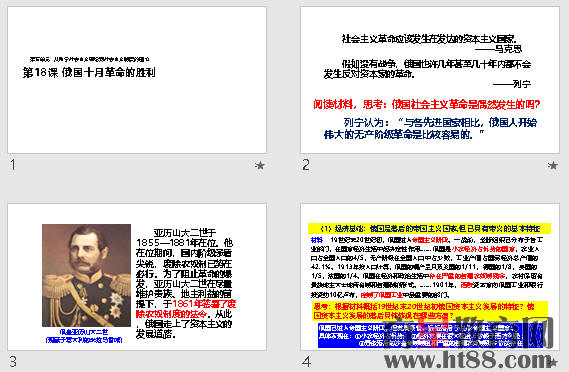Click the blue caption beneath the portrait
569x372 pixels.
point(84,336)
